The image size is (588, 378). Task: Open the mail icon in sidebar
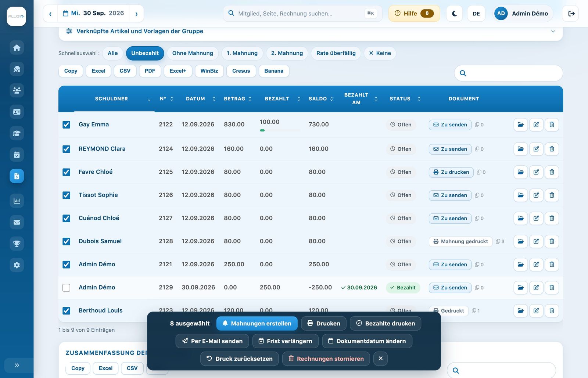coord(17,222)
